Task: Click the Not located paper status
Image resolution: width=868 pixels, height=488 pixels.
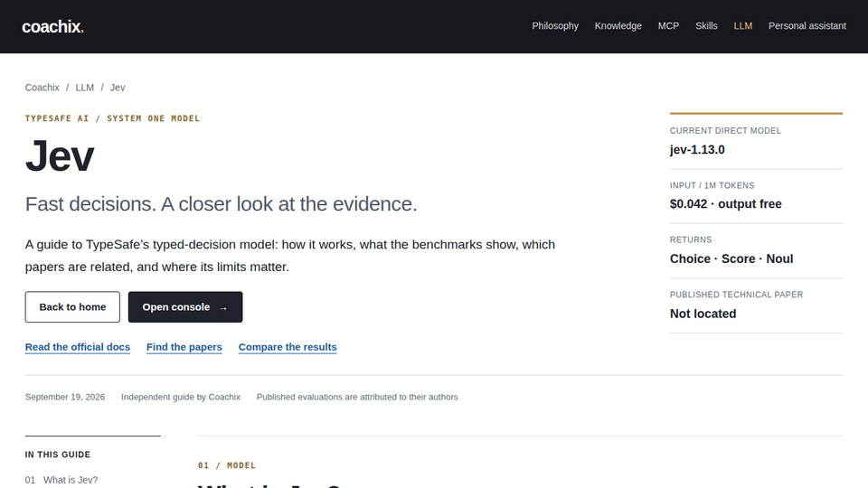Action: coord(703,314)
